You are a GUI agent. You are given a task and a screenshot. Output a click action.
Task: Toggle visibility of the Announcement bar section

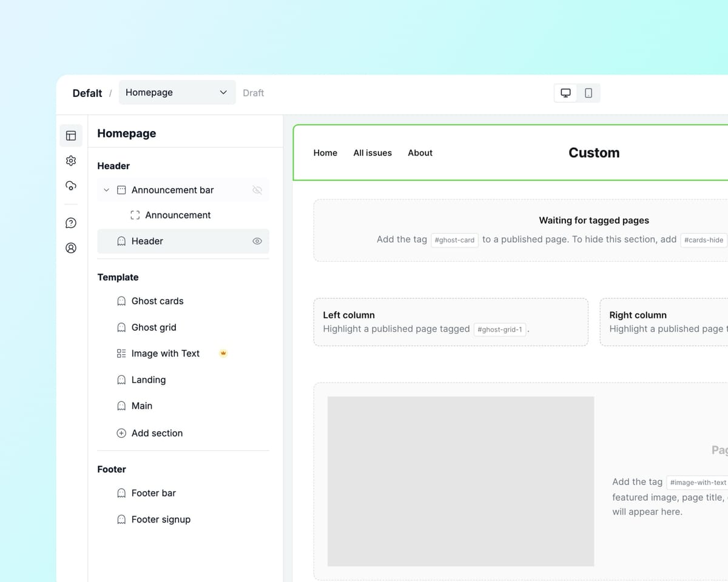(257, 190)
